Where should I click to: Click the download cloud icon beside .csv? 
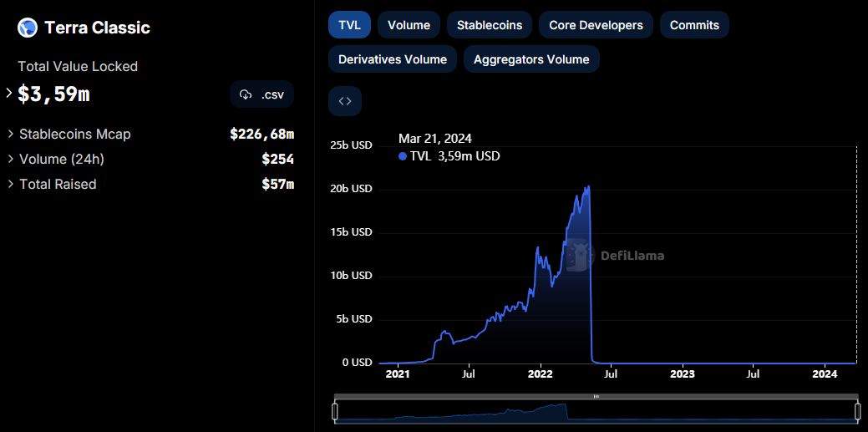[x=246, y=94]
